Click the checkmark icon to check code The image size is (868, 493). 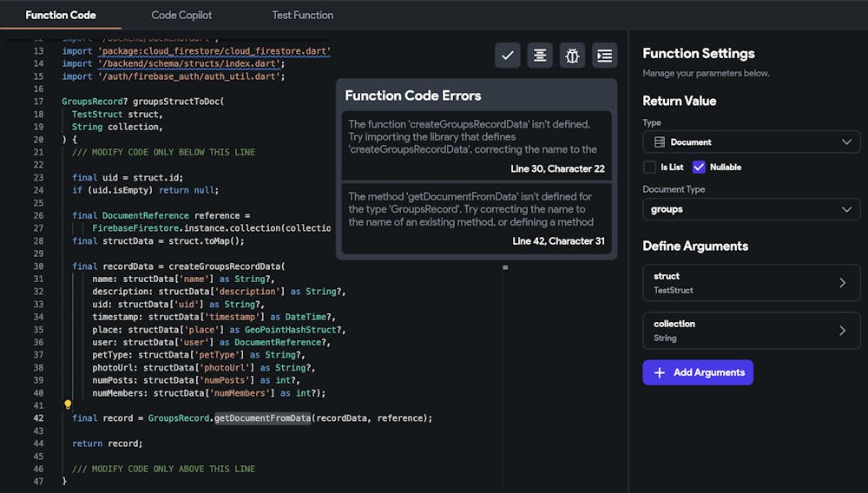click(508, 55)
